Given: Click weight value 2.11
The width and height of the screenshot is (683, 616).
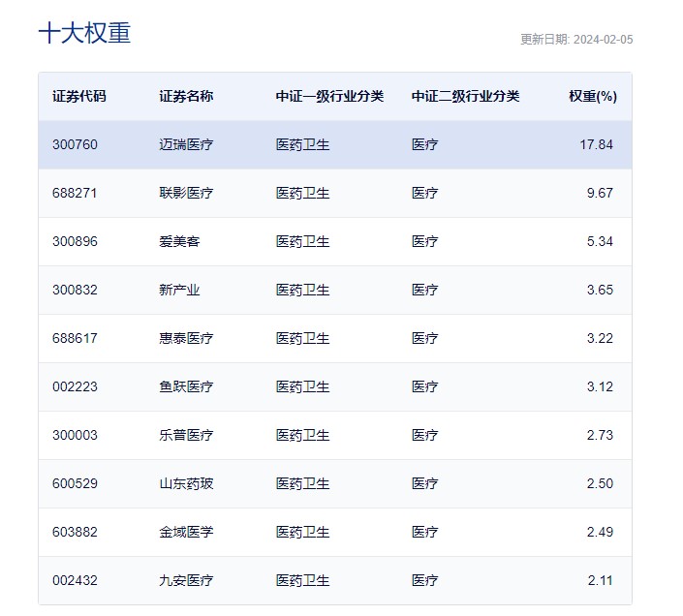Looking at the screenshot, I should tap(601, 580).
